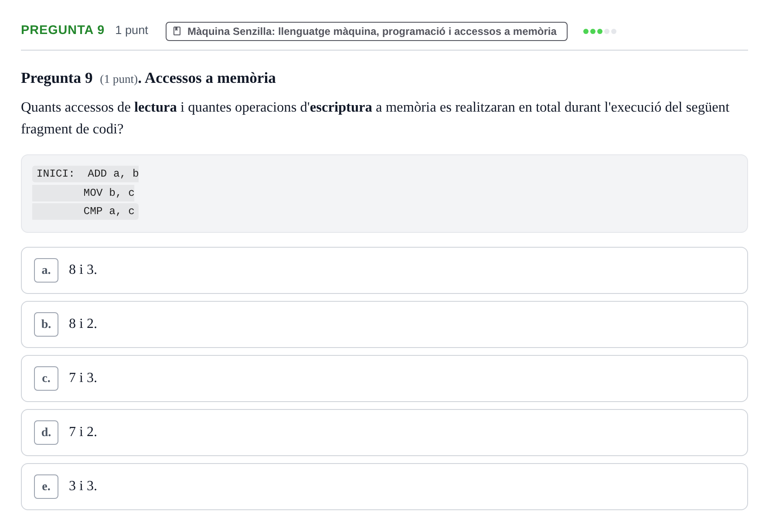This screenshot has width=769, height=532.
Task: Click the CMP a, c code line
Action: click(85, 211)
